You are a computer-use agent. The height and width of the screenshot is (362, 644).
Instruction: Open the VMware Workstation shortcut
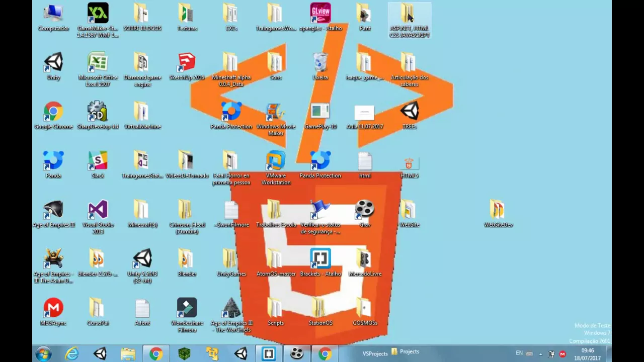coord(276,168)
